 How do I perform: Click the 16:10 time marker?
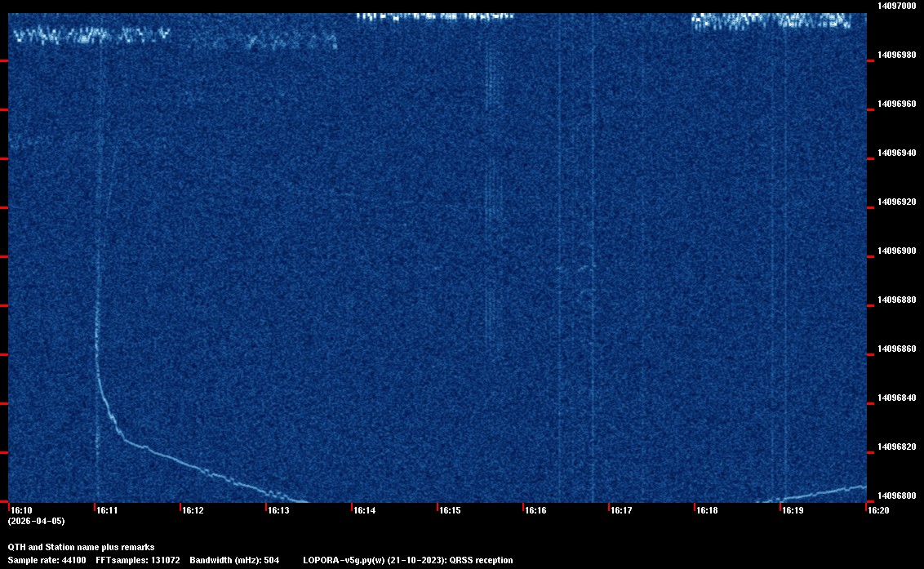click(x=21, y=510)
